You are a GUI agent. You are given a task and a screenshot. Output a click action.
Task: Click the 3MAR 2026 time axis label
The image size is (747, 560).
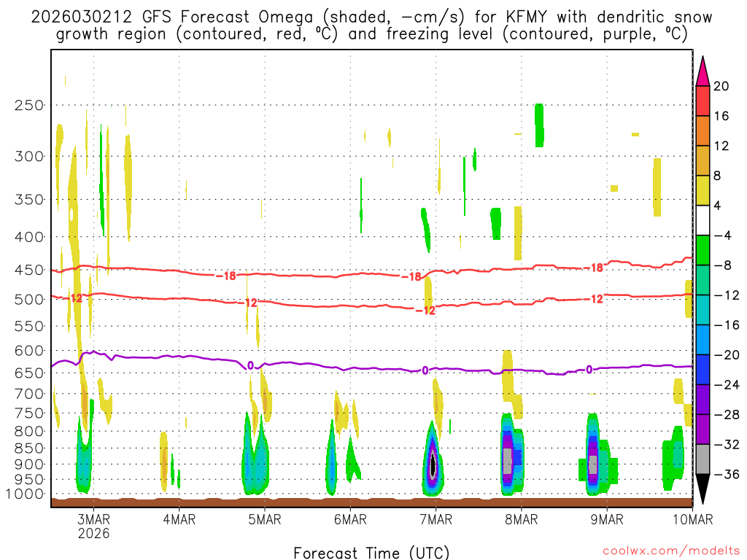[93, 526]
